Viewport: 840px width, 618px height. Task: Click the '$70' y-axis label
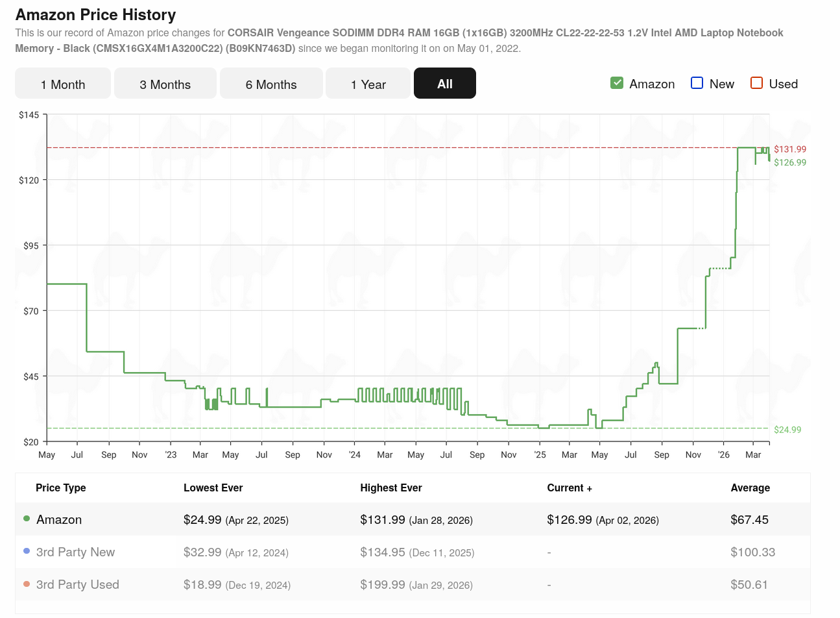point(31,311)
